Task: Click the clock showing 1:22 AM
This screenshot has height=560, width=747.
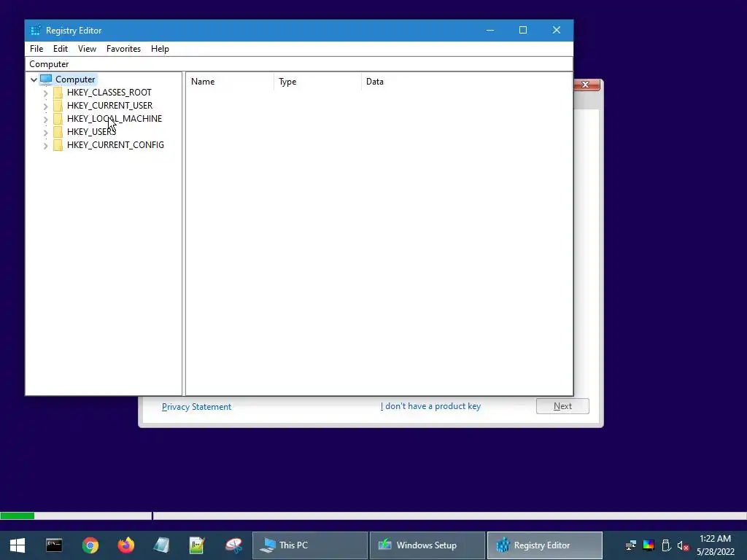Action: (x=715, y=539)
